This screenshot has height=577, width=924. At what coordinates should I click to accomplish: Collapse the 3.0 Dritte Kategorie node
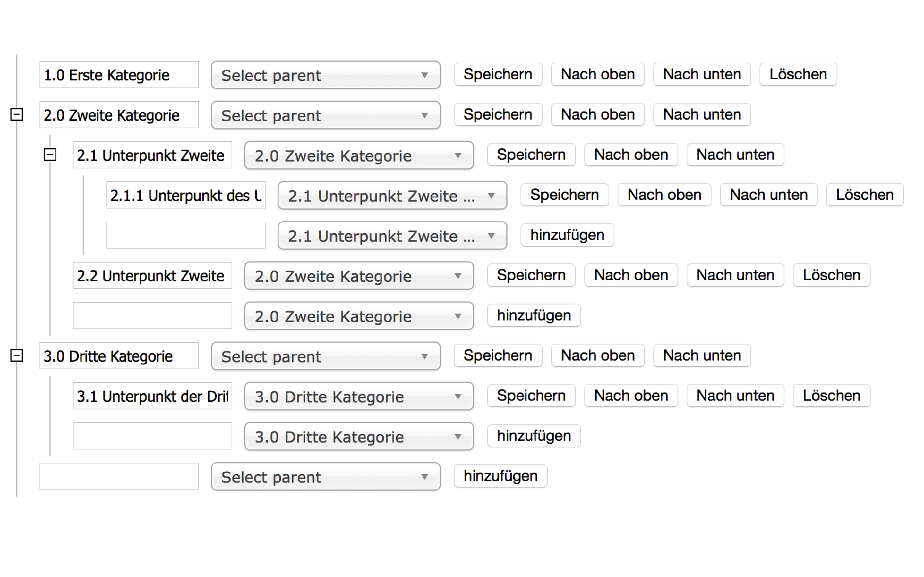click(17, 355)
